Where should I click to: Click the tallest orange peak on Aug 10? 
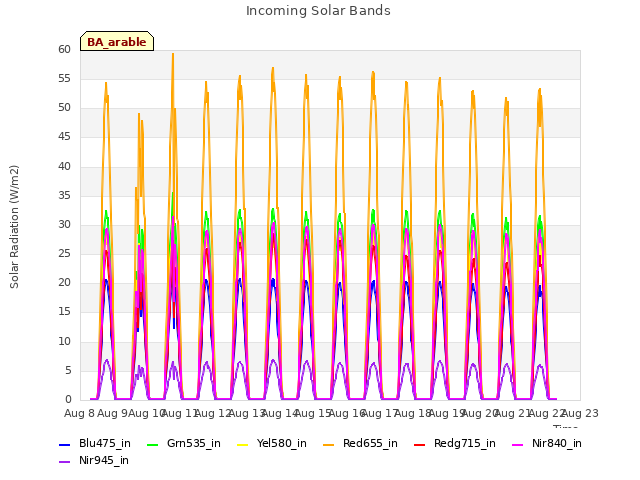coord(173,54)
